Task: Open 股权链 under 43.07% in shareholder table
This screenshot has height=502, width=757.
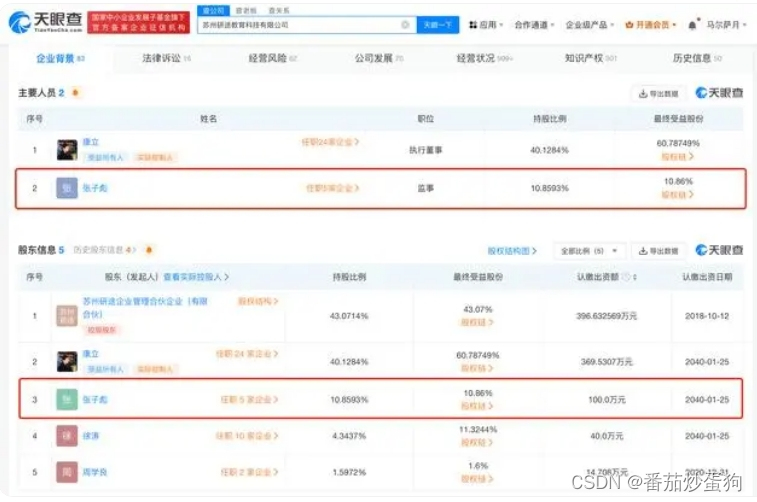Action: point(477,322)
